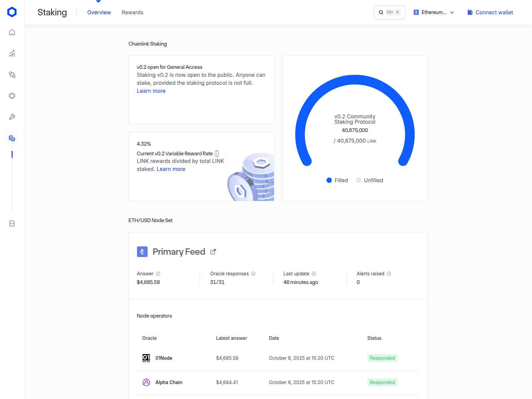532x399 pixels.
Task: Click the Chainlink hexagon logo
Action: point(12,12)
